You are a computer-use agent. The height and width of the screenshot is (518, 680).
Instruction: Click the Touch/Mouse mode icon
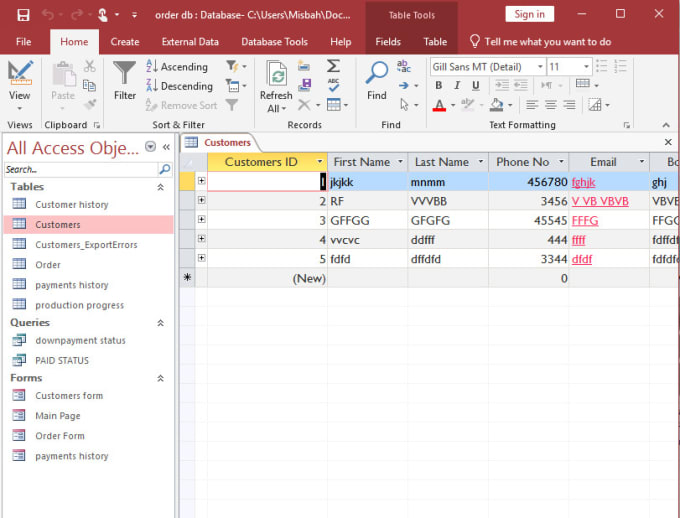[x=103, y=15]
